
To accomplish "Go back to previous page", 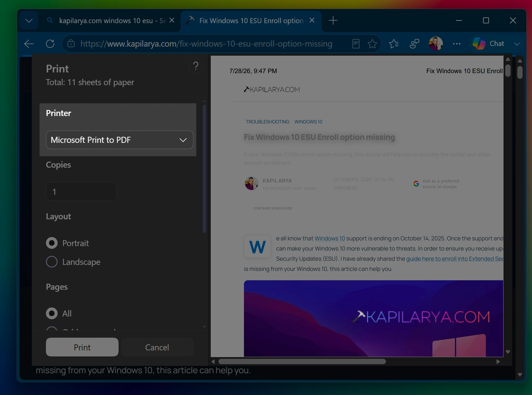I will click(x=29, y=44).
